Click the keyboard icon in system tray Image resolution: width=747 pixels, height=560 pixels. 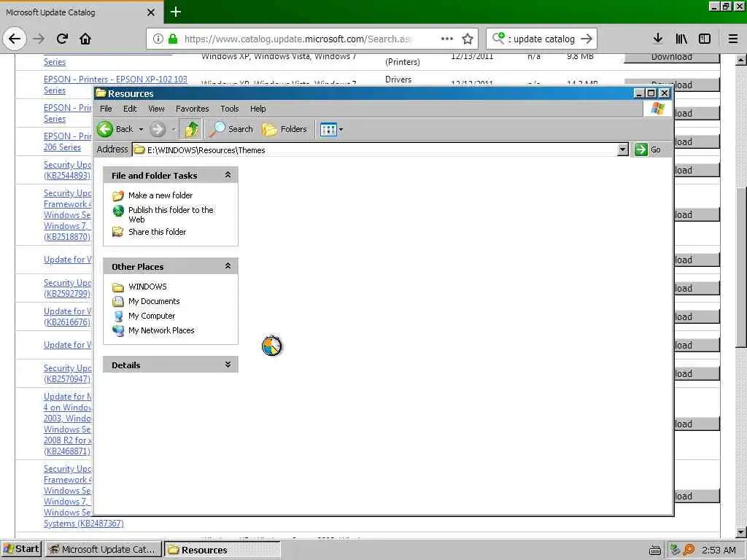(655, 550)
